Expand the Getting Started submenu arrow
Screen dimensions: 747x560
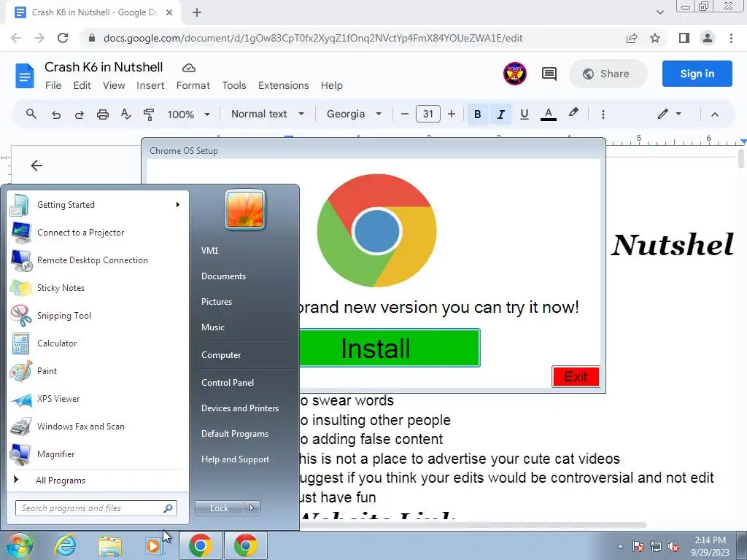tap(178, 205)
